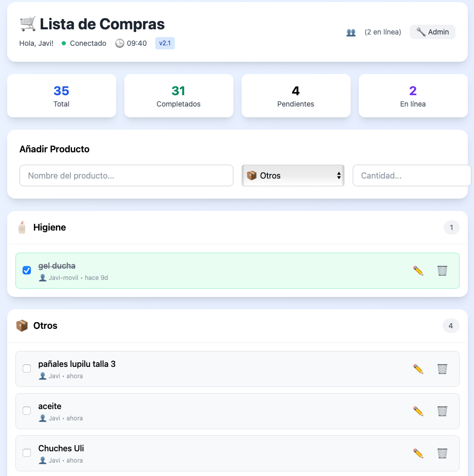Delete the aceite item
Image resolution: width=474 pixels, height=476 pixels.
point(442,411)
